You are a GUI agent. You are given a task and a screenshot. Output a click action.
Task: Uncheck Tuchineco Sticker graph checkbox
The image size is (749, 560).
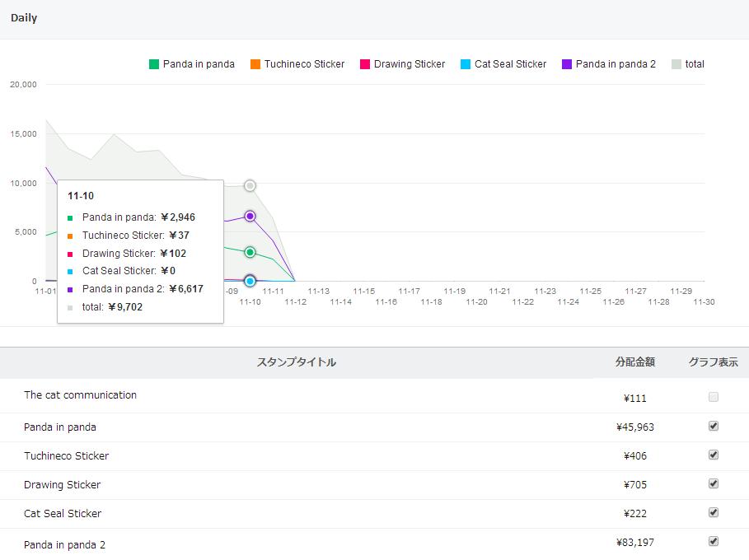point(714,455)
